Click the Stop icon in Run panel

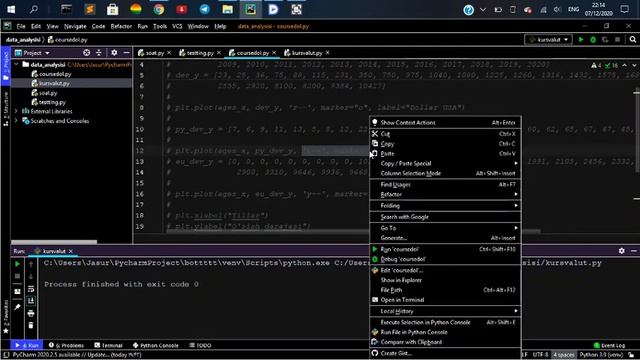[17, 276]
